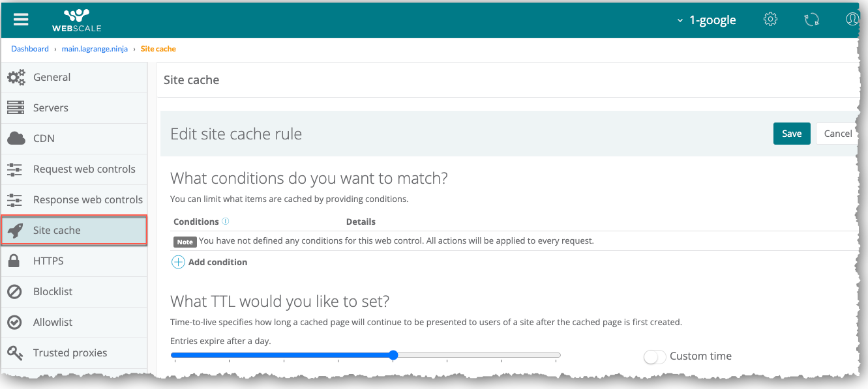Click the cloud icon for CDN
This screenshot has width=868, height=389.
click(16, 138)
